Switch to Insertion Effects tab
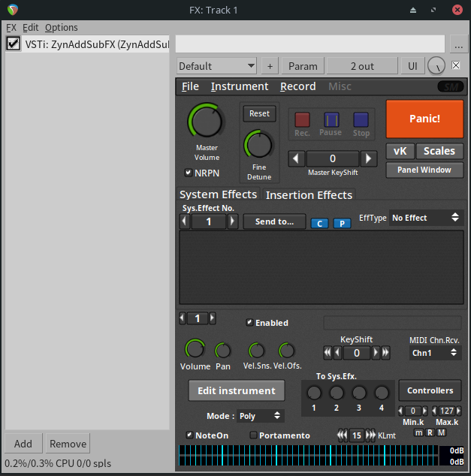 click(309, 195)
